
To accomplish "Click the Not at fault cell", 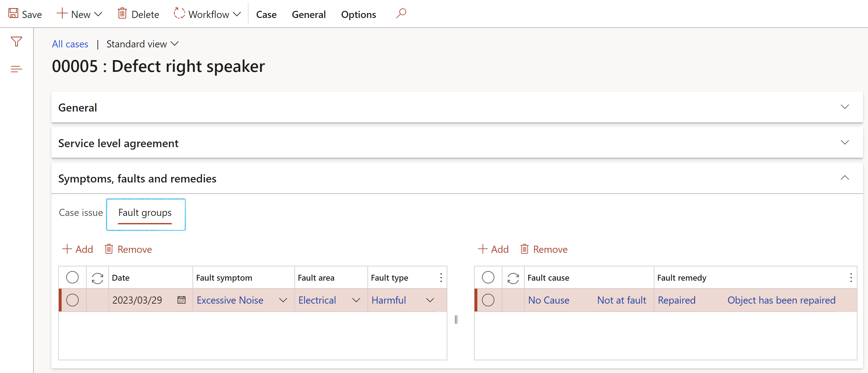I will coord(622,300).
